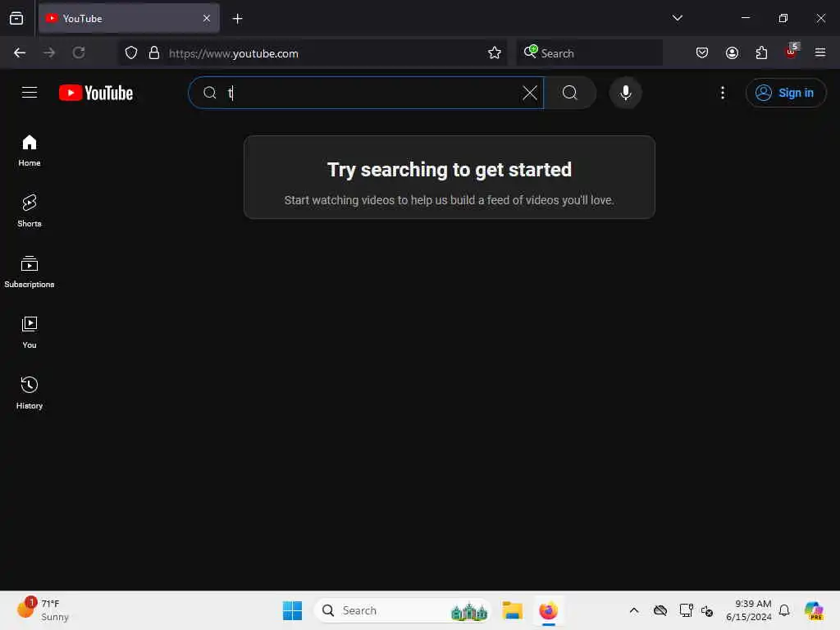Show hidden system tray icons chevron

[634, 610]
